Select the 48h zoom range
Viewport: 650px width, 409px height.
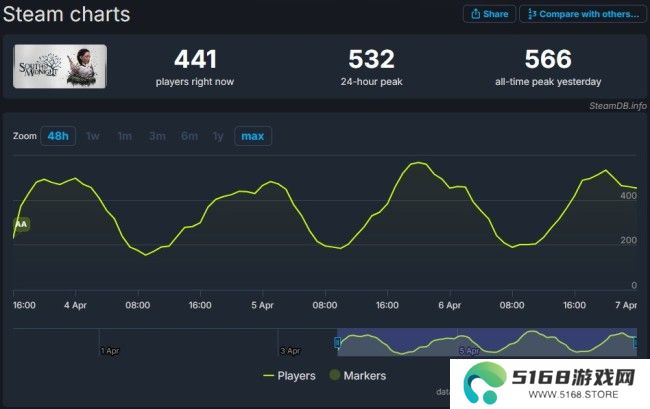pyautogui.click(x=58, y=136)
